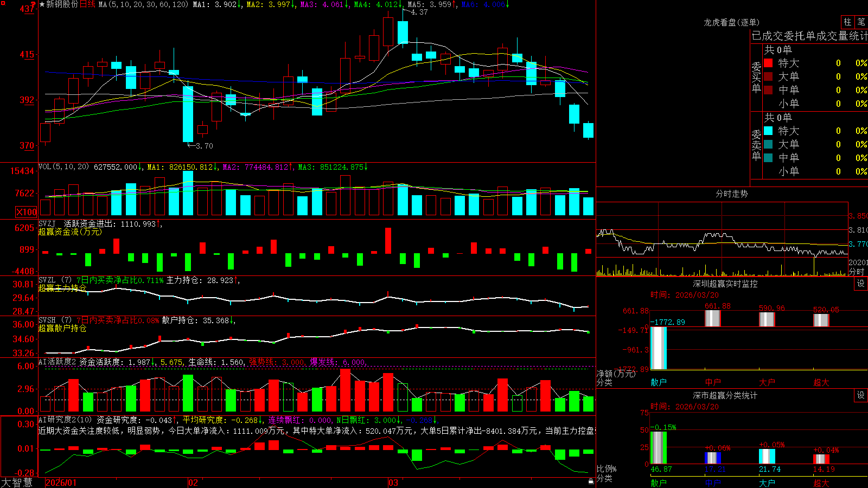Open 设 settings for 深市超赢分类统计

point(861,395)
